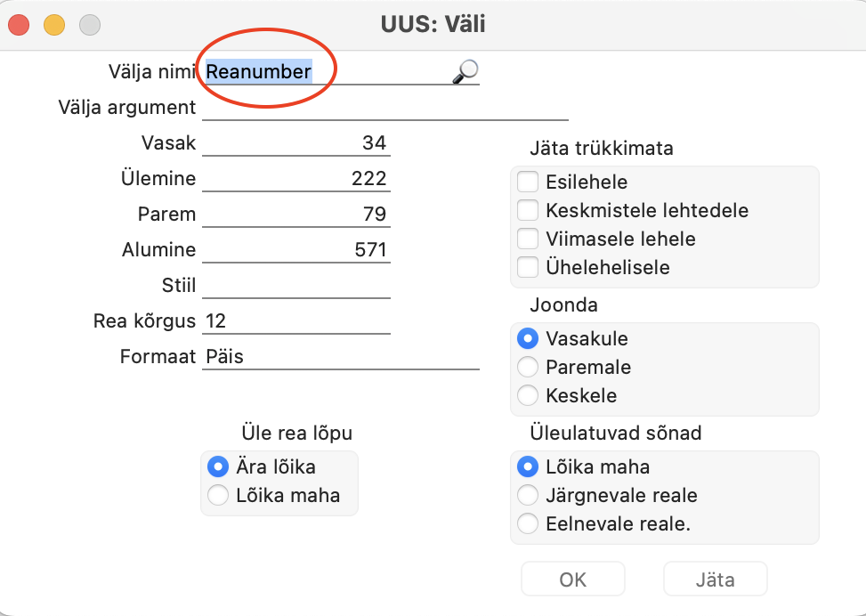Image resolution: width=866 pixels, height=616 pixels.
Task: Tick the Viimasele lehele checkbox
Action: pos(528,239)
